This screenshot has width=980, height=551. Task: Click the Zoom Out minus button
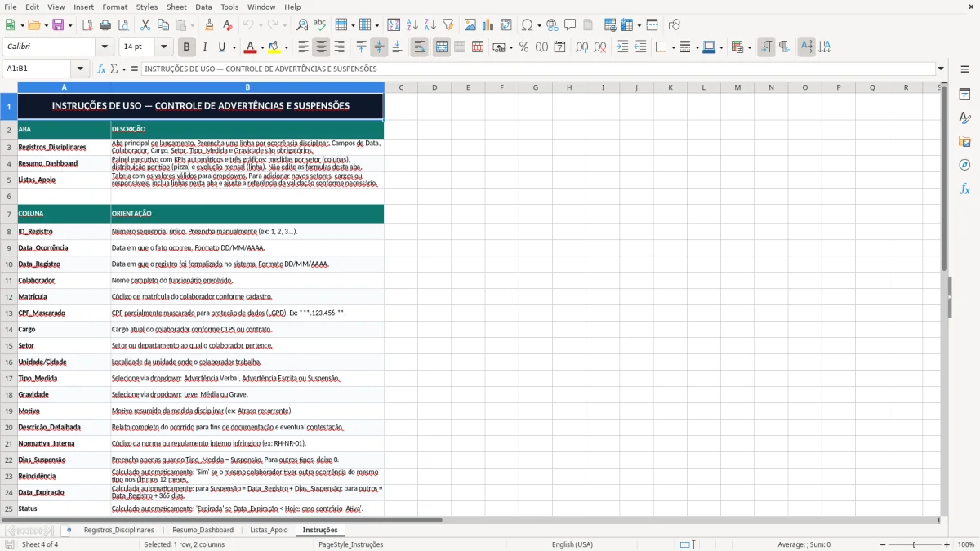[882, 544]
